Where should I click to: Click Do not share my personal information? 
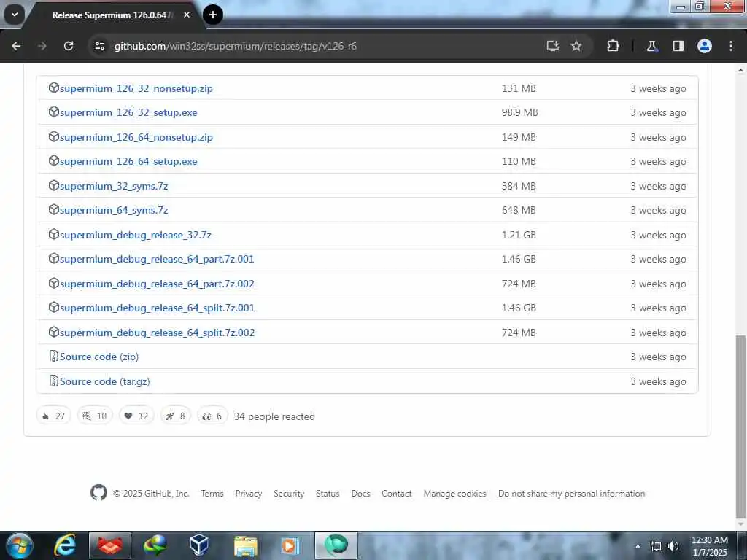572,494
